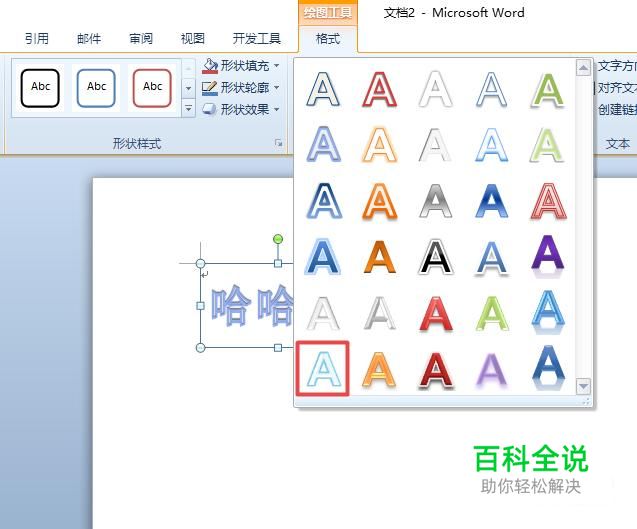Choose light blue thin outline WordArt in first row
This screenshot has width=637, height=529.
[491, 89]
